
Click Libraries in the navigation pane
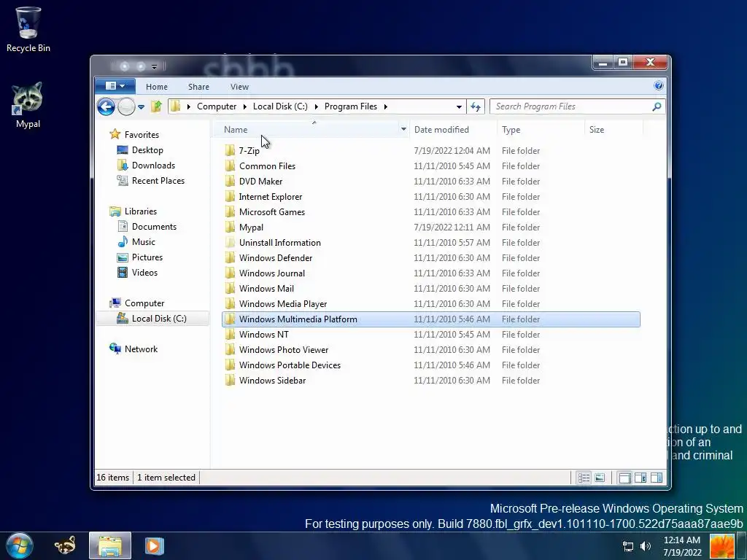click(141, 211)
